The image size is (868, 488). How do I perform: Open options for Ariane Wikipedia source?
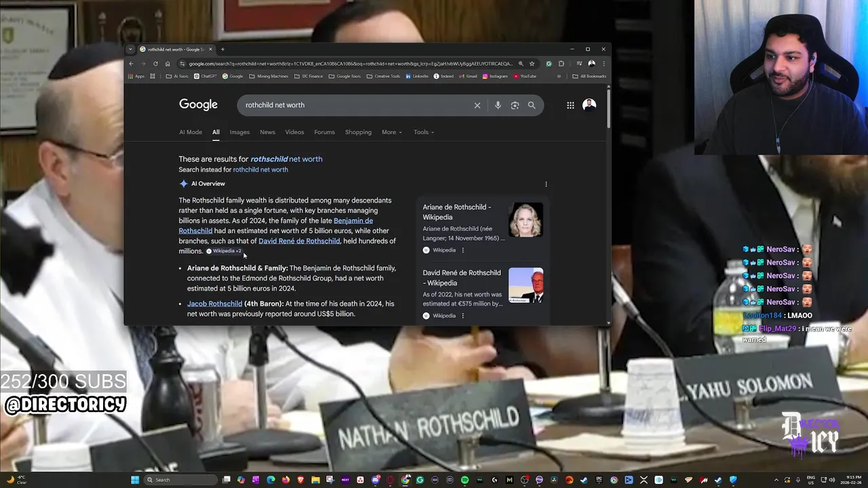[x=462, y=250]
